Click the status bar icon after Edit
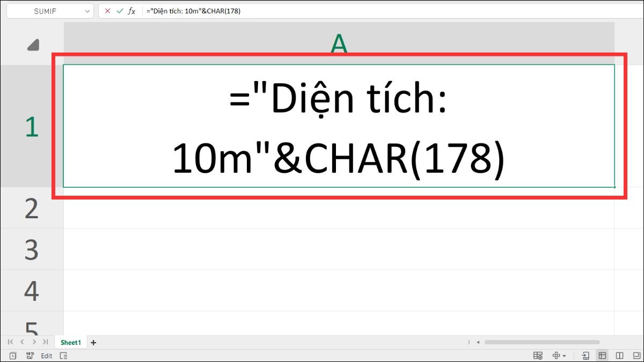This screenshot has width=644, height=362. [x=63, y=356]
